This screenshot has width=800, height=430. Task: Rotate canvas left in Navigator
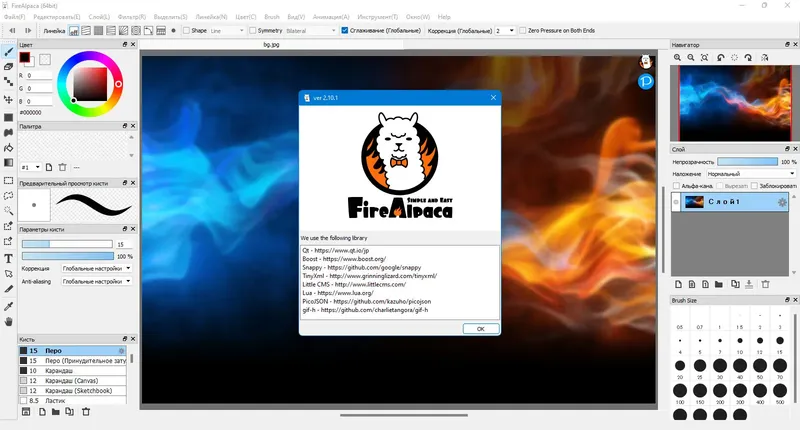click(720, 58)
